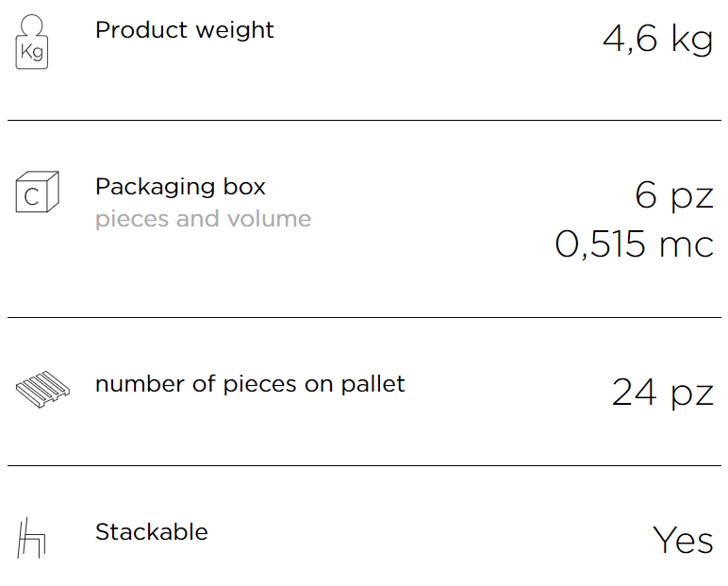Image resolution: width=728 pixels, height=586 pixels.
Task: Click the word pallet in the label
Action: (x=373, y=385)
